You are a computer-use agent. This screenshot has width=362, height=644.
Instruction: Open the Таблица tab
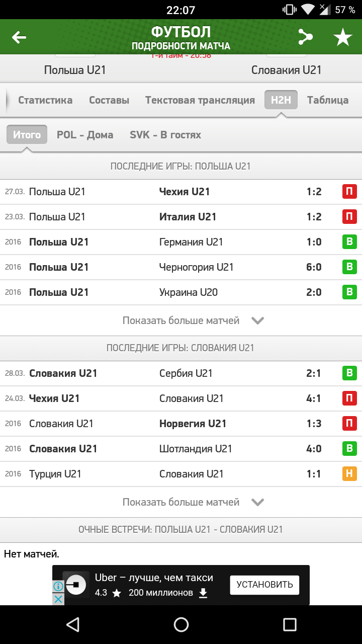click(x=328, y=100)
